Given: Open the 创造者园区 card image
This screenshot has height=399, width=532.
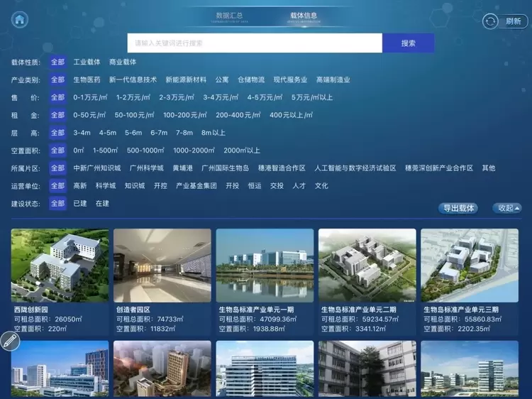Looking at the screenshot, I should [162, 265].
